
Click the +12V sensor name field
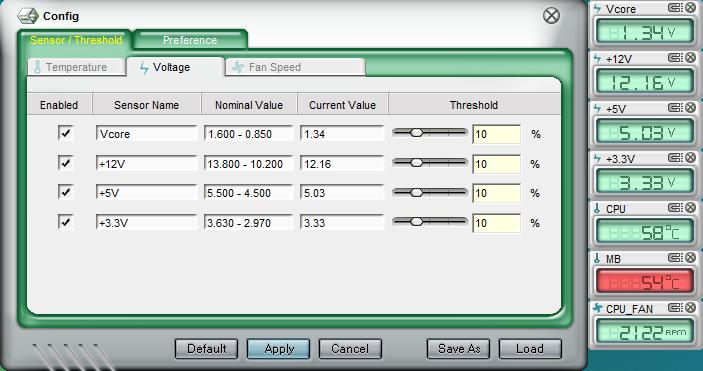point(146,164)
